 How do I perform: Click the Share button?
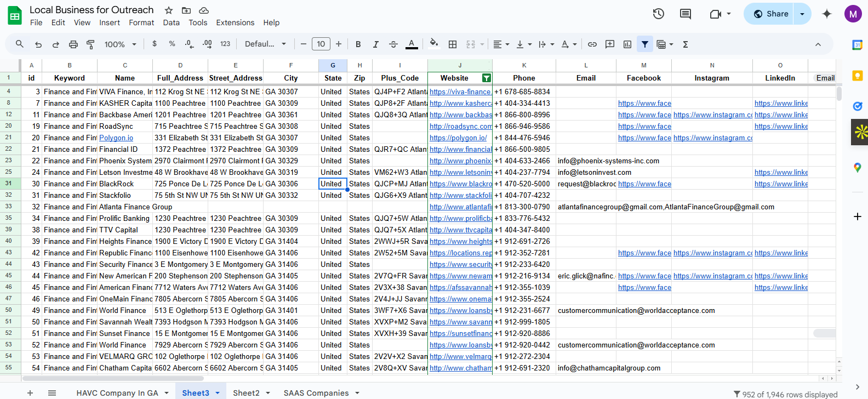(x=770, y=14)
